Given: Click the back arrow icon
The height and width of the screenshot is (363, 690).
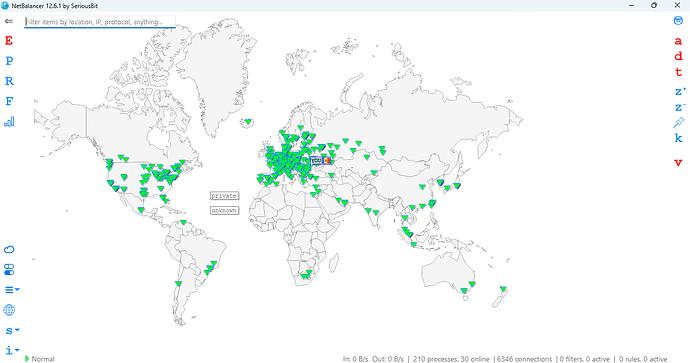Looking at the screenshot, I should click(9, 21).
